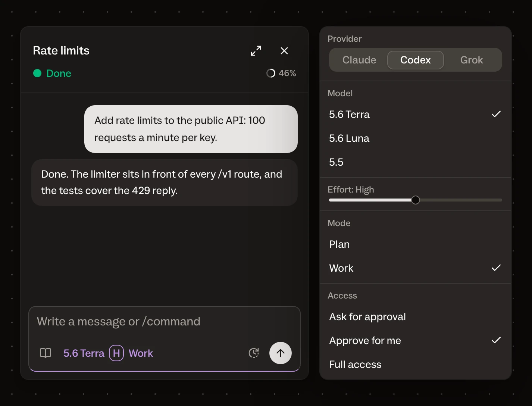This screenshot has width=532, height=406.
Task: Switch provider to Claude
Action: (x=359, y=60)
